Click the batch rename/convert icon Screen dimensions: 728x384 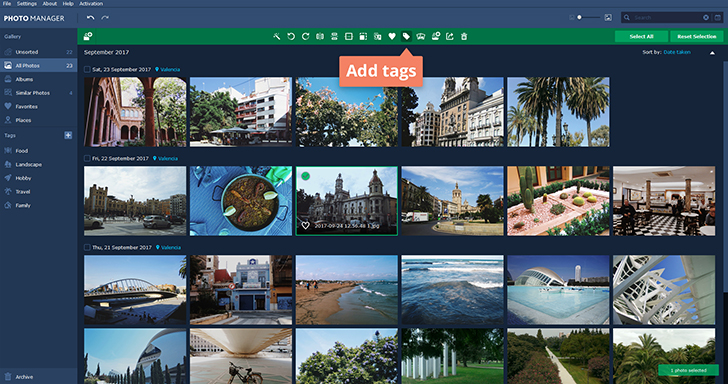(x=377, y=36)
